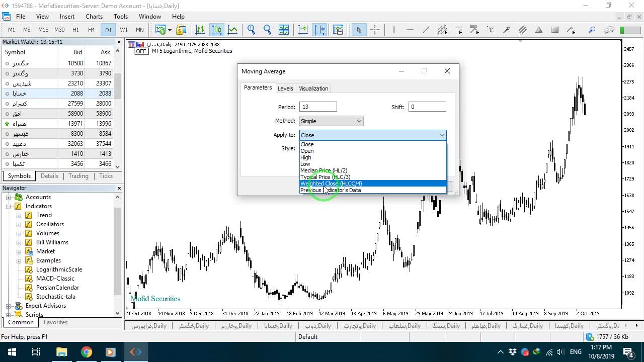The image size is (644, 362).
Task: Select the rectangle shape tool
Action: pyautogui.click(x=555, y=30)
